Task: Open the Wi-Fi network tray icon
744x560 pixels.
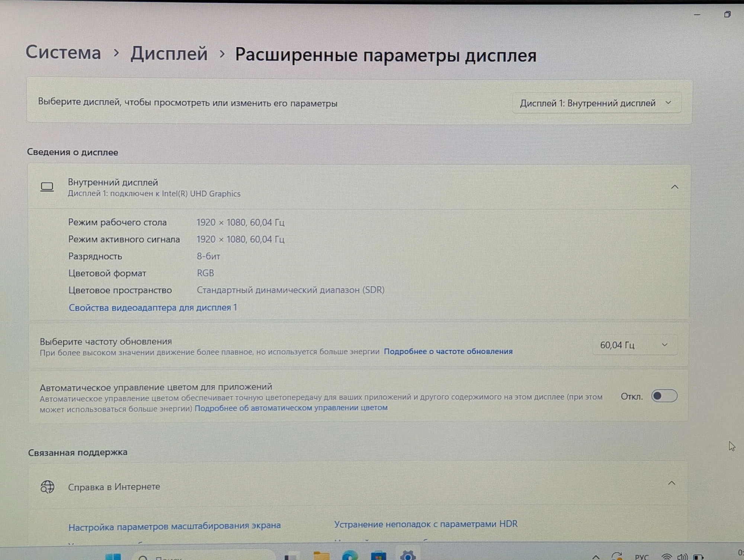Action: (667, 557)
